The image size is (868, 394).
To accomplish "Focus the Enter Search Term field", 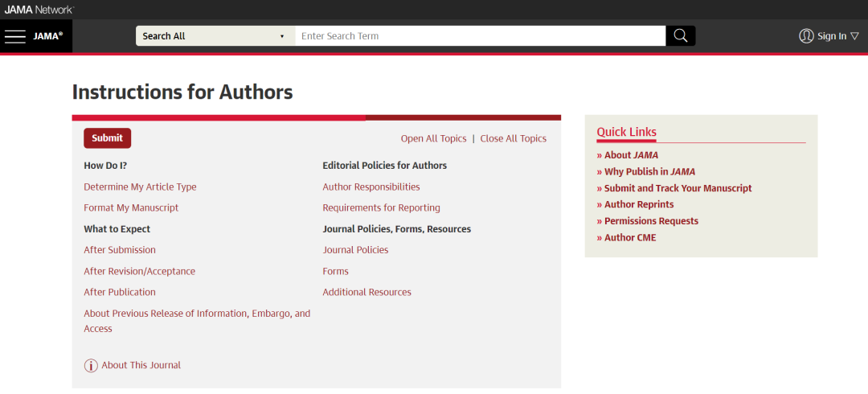I will [480, 36].
